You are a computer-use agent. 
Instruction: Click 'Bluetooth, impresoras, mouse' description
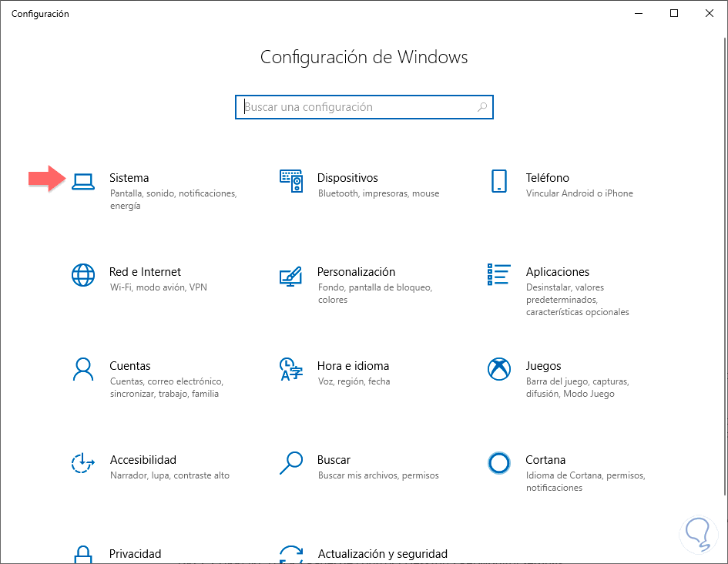[378, 193]
